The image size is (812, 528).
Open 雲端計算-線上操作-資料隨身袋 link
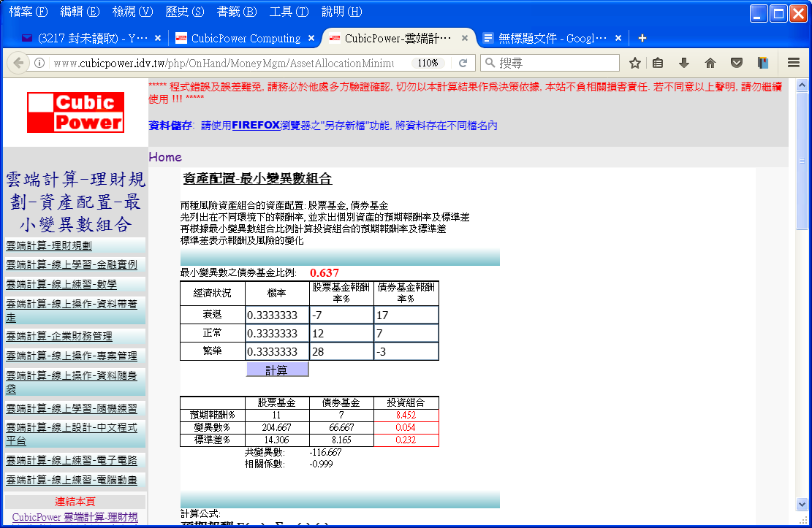click(x=72, y=382)
